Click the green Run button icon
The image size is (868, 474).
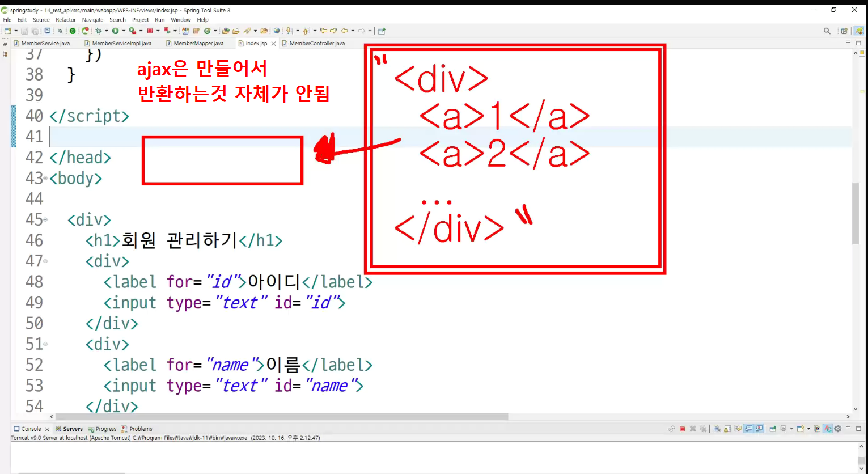pos(115,31)
